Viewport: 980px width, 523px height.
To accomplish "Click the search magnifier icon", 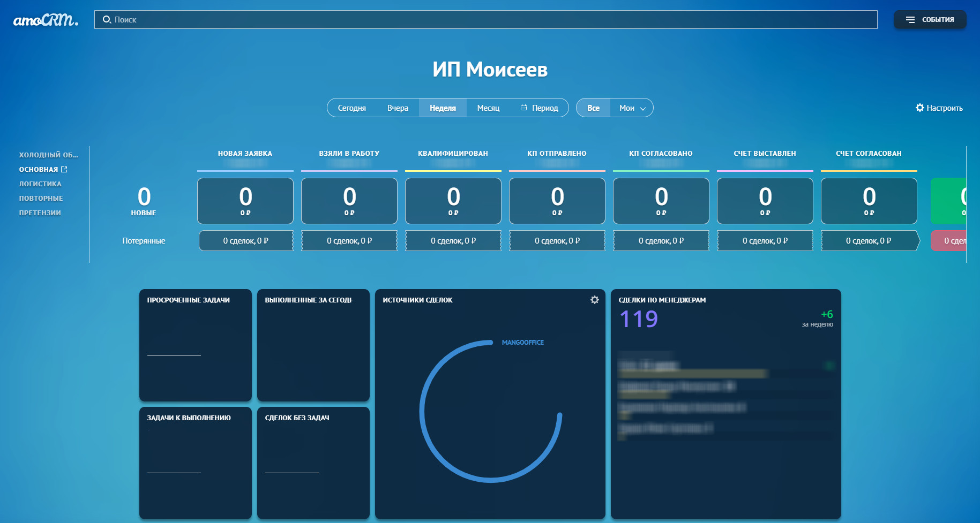I will click(107, 20).
